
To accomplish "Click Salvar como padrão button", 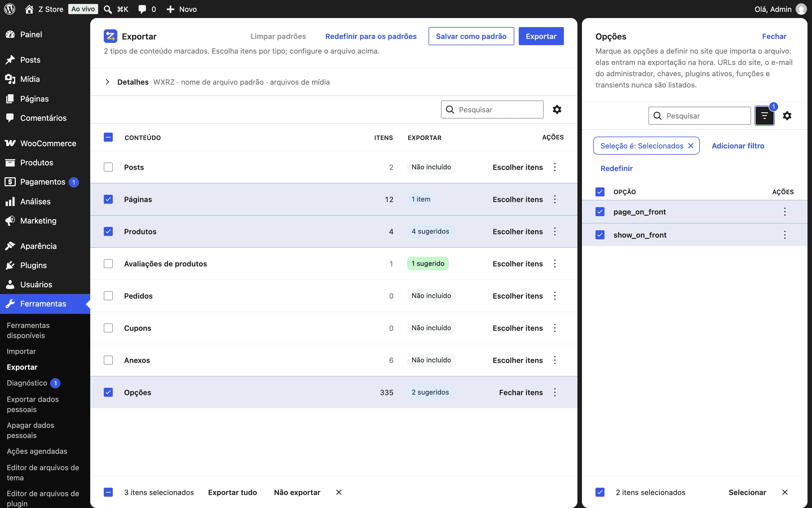I will 471,36.
